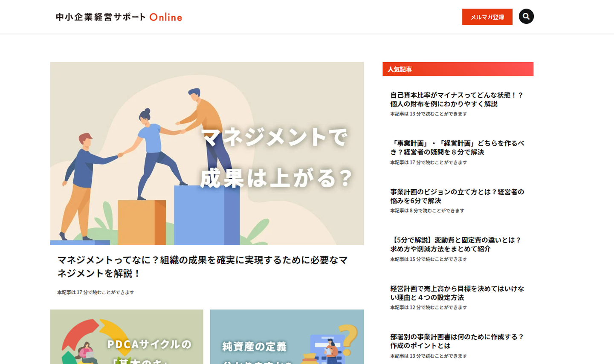Open the 変動費と固定費の違い article link
The height and width of the screenshot is (364, 614).
pos(456,244)
